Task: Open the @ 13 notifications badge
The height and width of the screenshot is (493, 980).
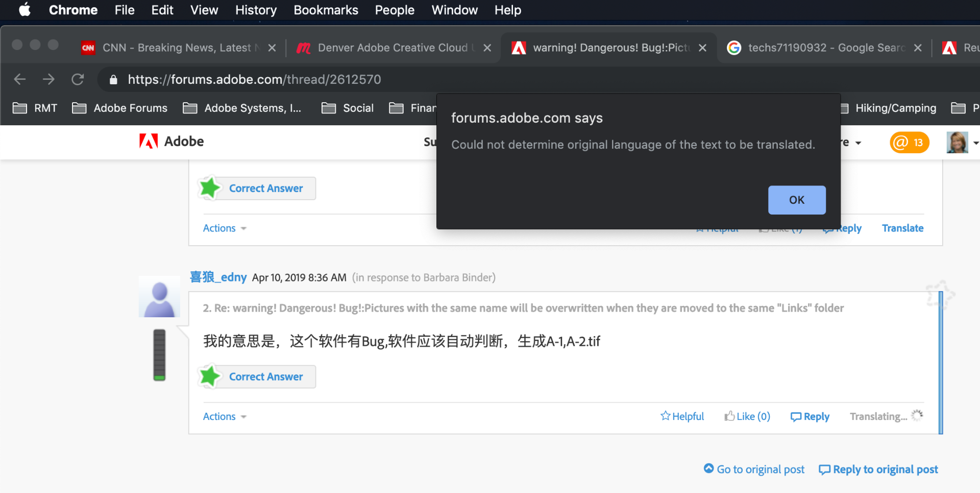Action: [x=909, y=143]
